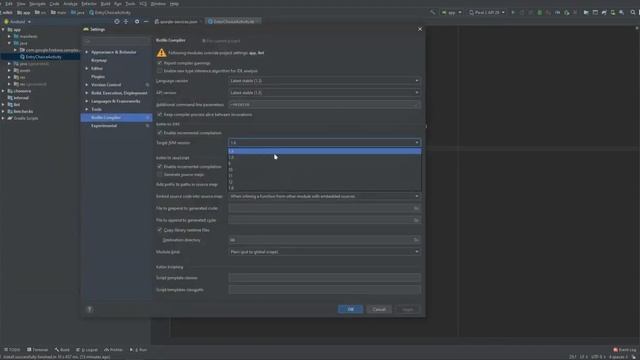This screenshot has width=640, height=360.
Task: Toggle Kotlin to JVM incremental compilation checkbox
Action: [x=160, y=133]
